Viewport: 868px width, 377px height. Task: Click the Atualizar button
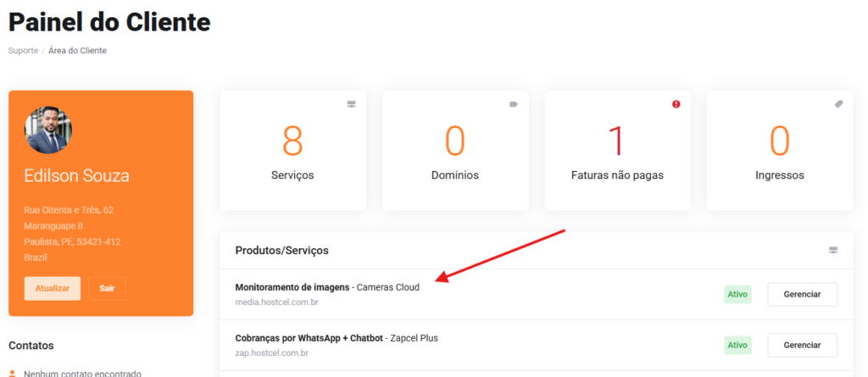[x=53, y=288]
